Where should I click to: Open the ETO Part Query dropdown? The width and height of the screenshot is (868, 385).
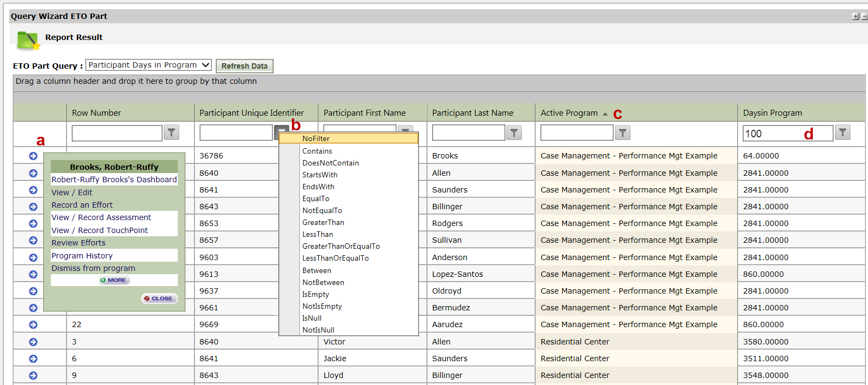point(149,65)
